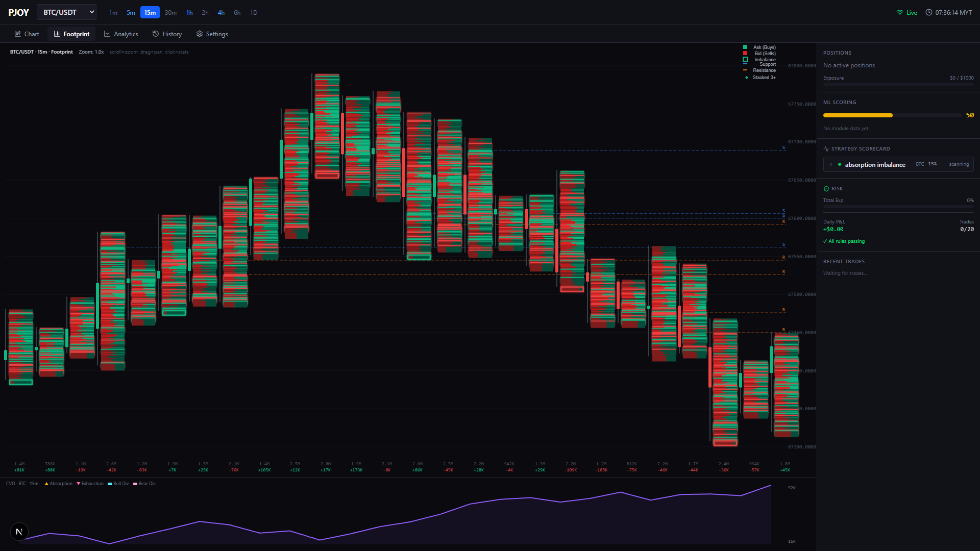
Task: Open the Settings tab
Action: click(212, 34)
